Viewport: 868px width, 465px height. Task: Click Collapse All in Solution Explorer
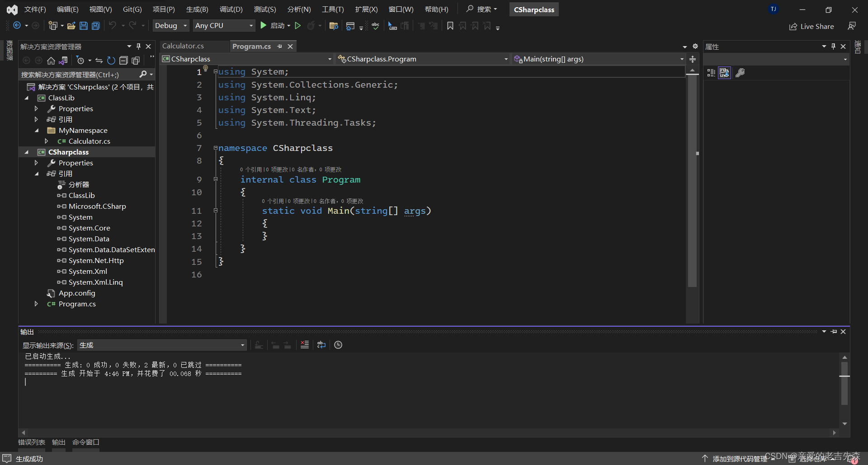click(123, 61)
